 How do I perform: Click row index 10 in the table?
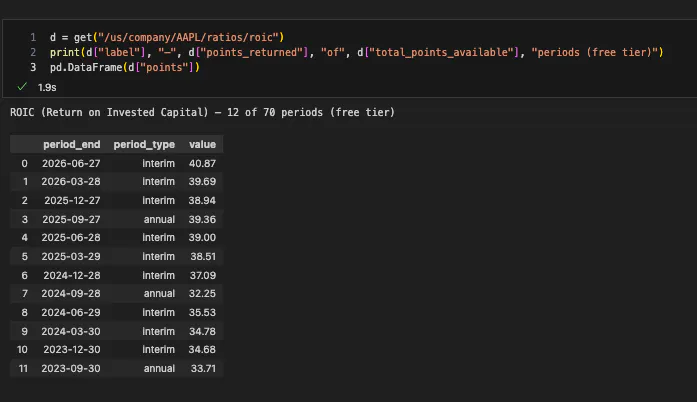(22, 350)
